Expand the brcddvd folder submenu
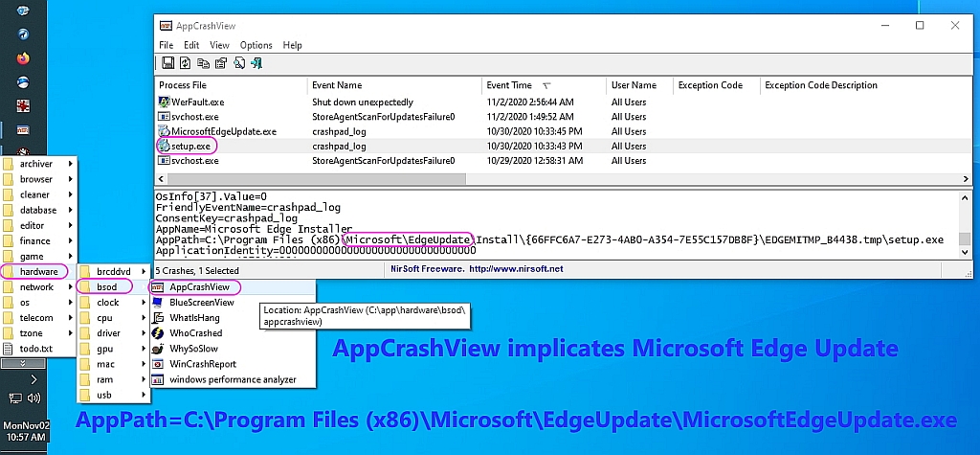 coord(113,272)
